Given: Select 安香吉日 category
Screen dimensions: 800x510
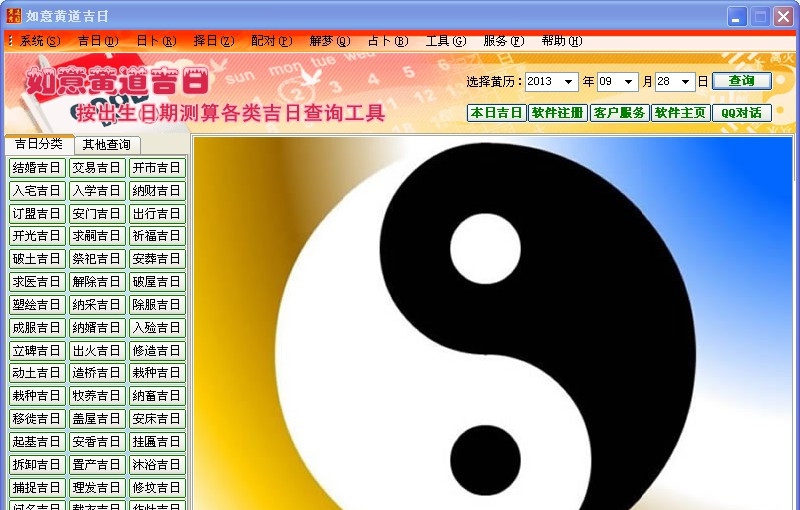Looking at the screenshot, I should click(97, 442).
